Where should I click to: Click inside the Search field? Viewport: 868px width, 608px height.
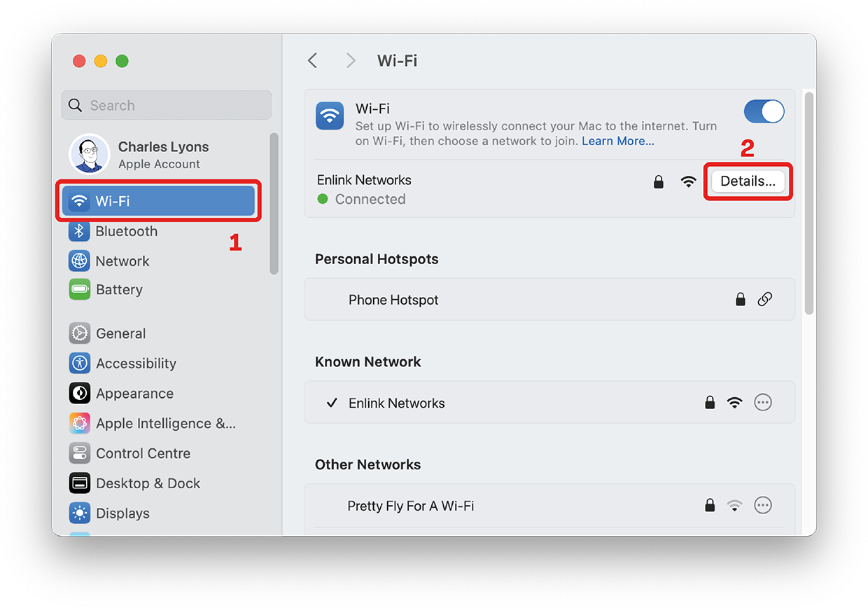click(x=166, y=105)
